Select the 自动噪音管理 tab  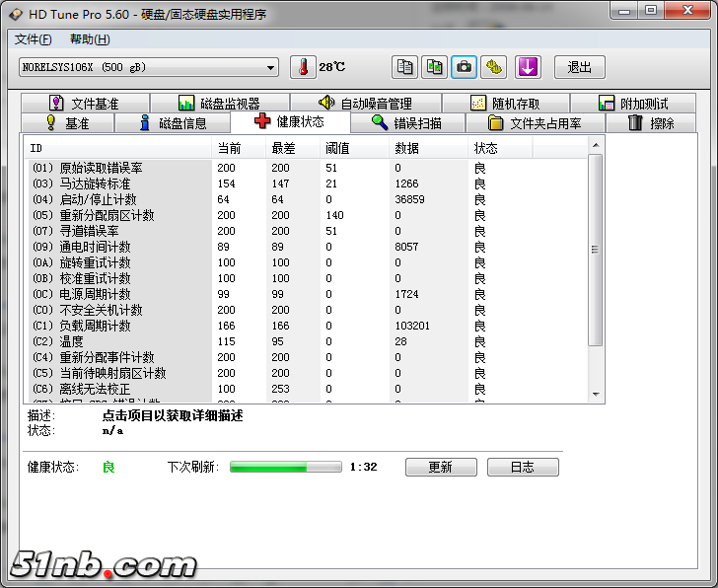pos(365,104)
